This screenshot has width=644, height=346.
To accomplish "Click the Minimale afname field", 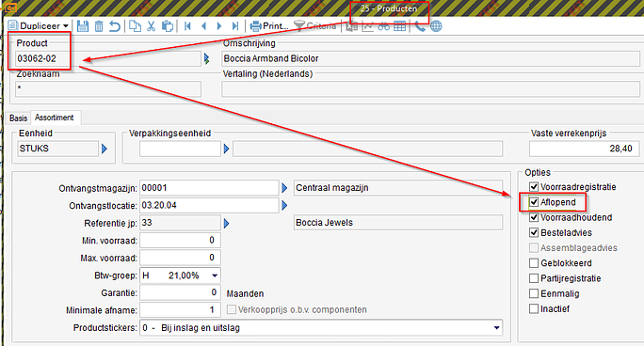I will coord(180,310).
